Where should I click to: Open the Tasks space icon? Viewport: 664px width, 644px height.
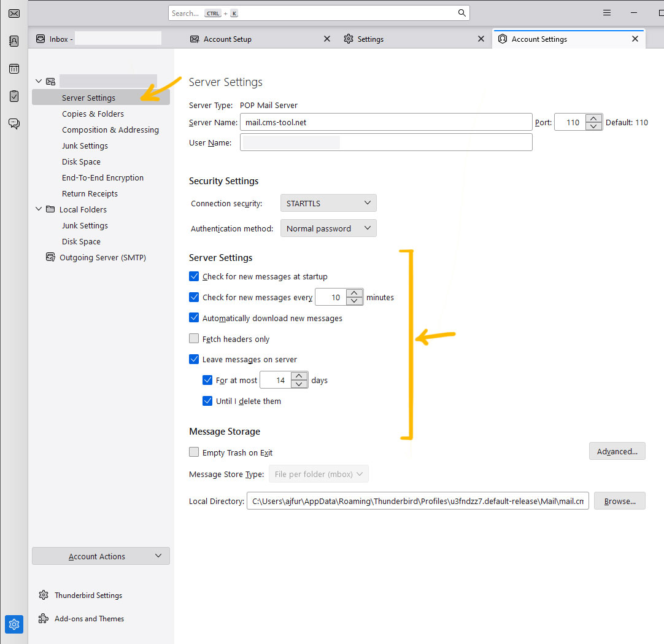pos(14,96)
